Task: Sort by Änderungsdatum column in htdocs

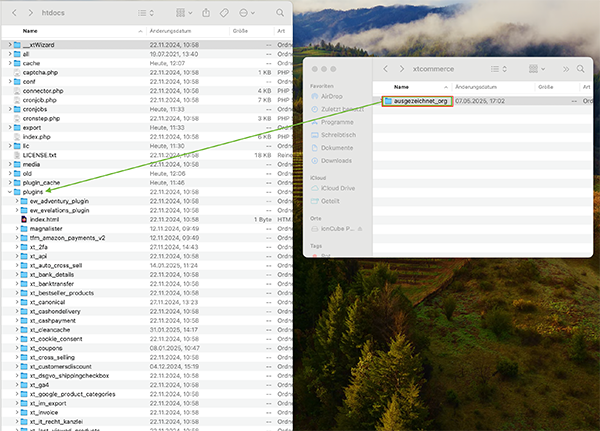Action: point(170,31)
